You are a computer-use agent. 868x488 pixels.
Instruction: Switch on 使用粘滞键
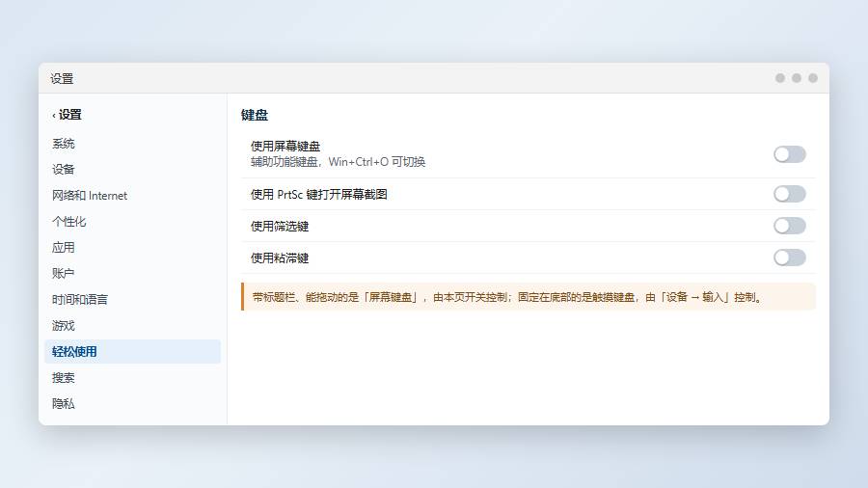click(789, 258)
